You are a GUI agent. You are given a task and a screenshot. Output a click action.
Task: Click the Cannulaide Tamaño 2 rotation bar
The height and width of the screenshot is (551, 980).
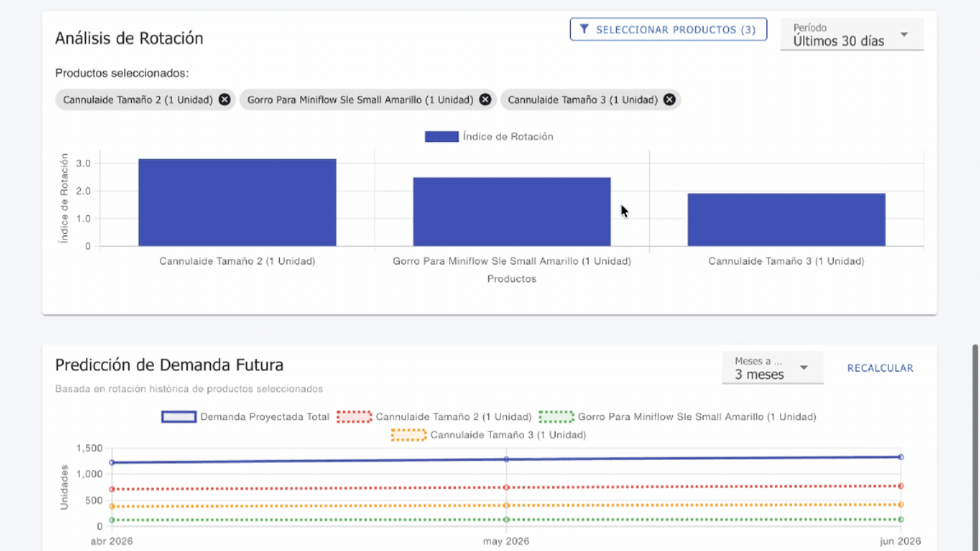(237, 202)
